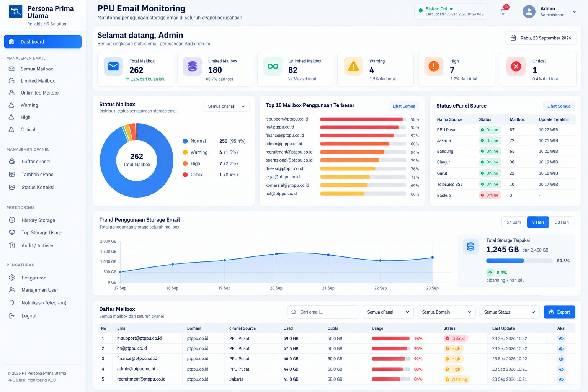The height and width of the screenshot is (392, 588).
Task: Open the Semua Domain filter dropdown
Action: coord(446,312)
